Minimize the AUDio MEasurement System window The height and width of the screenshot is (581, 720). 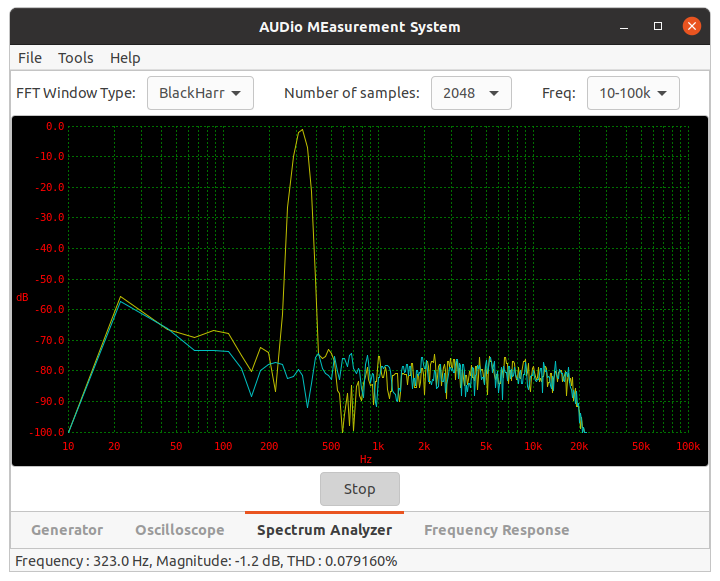(x=624, y=27)
